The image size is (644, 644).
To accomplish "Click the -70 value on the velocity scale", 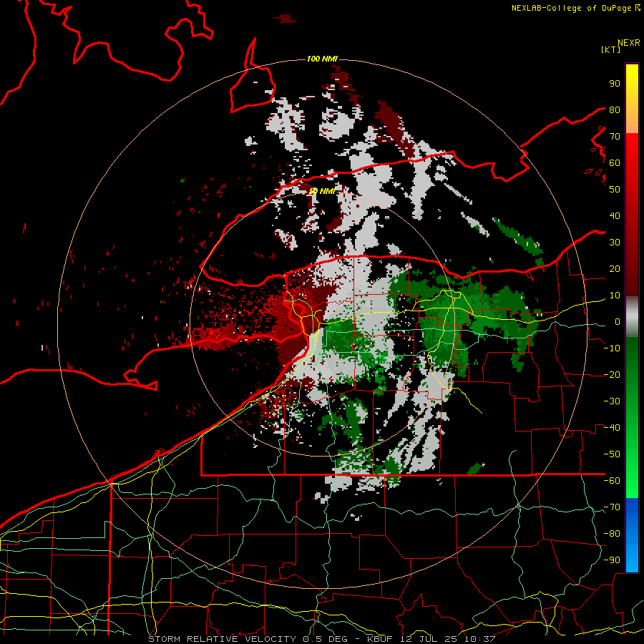I will 612,507.
